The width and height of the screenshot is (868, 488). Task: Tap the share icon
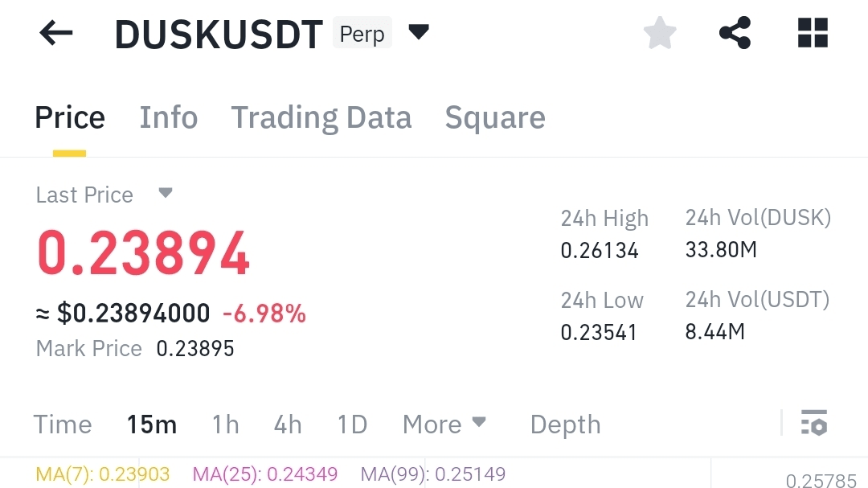point(735,34)
